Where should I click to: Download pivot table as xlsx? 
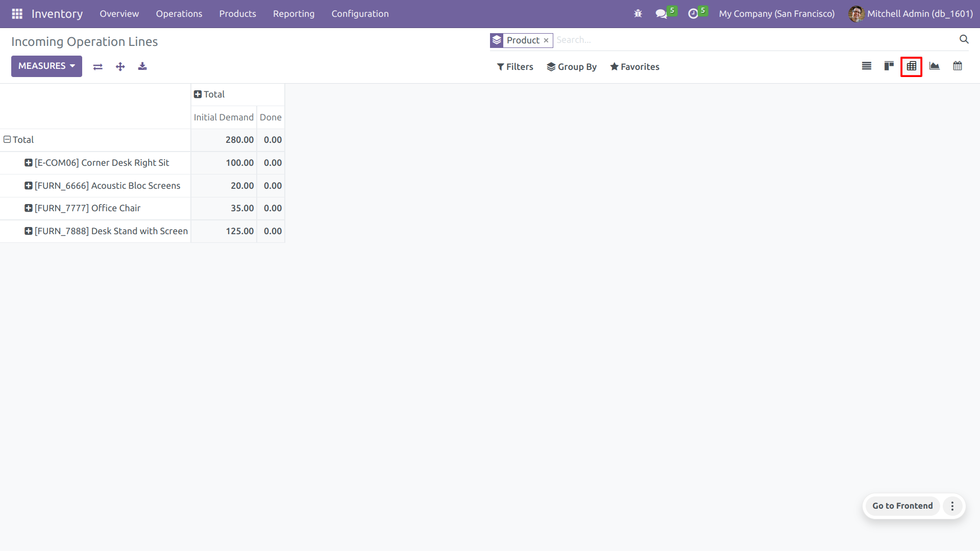(142, 67)
